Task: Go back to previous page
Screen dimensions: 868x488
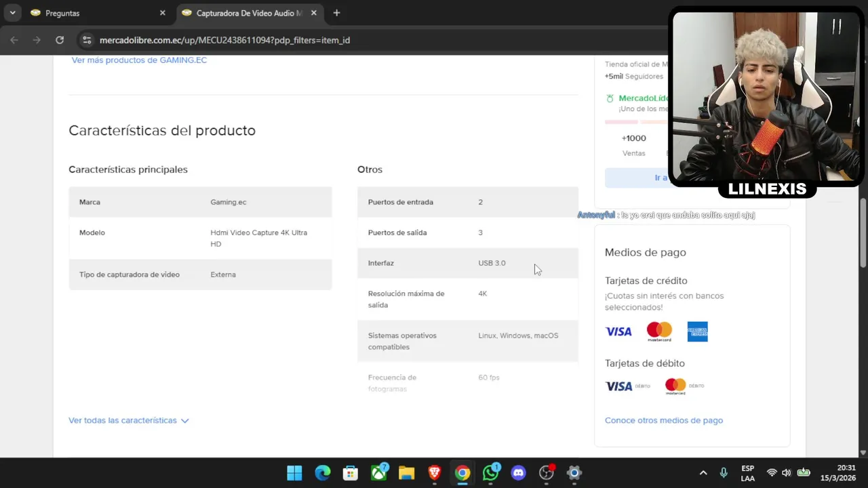Action: point(14,40)
